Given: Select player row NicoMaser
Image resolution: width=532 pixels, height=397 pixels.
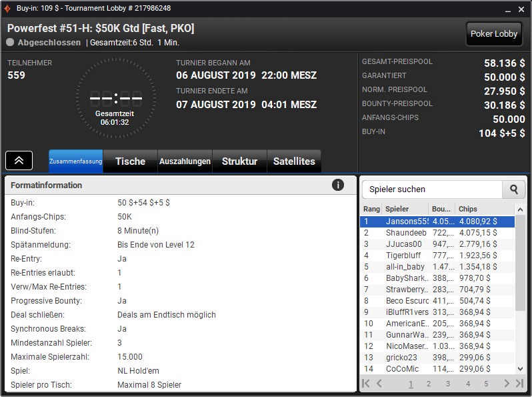Looking at the screenshot, I should [x=437, y=346].
